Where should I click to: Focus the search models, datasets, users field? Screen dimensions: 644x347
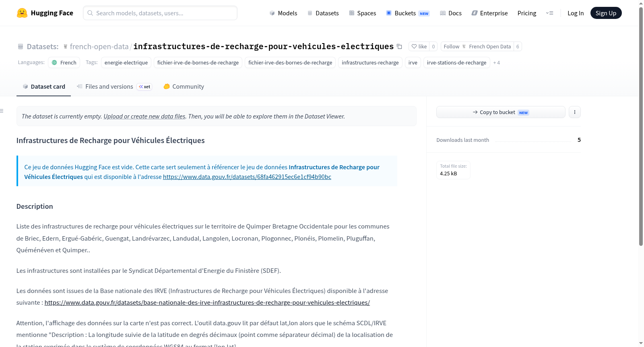160,13
